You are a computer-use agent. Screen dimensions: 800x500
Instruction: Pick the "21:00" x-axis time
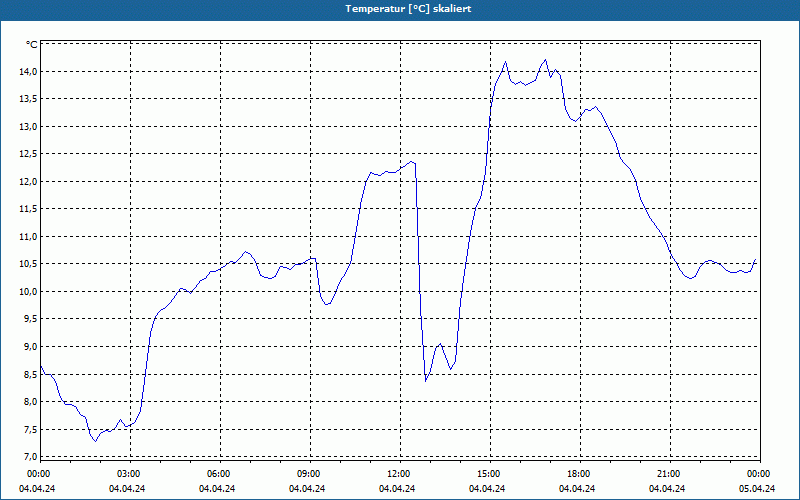(x=668, y=474)
